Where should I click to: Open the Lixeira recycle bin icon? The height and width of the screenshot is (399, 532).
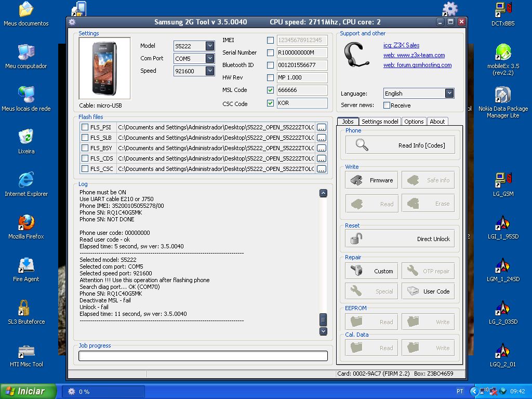pos(26,142)
